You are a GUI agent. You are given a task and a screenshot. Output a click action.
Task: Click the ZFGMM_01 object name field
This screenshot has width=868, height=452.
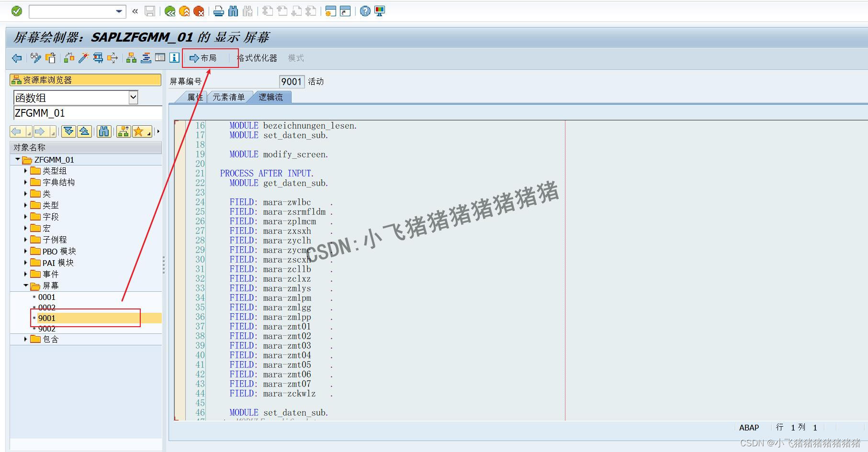(88, 113)
